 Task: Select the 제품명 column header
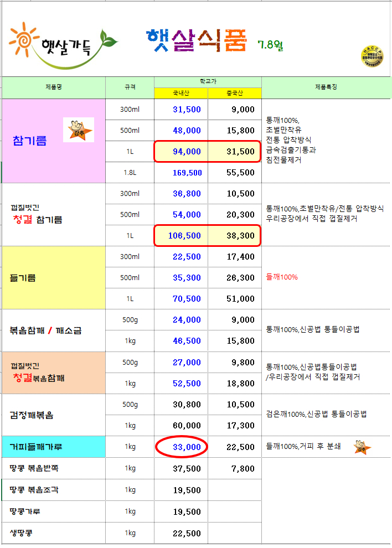click(x=54, y=87)
